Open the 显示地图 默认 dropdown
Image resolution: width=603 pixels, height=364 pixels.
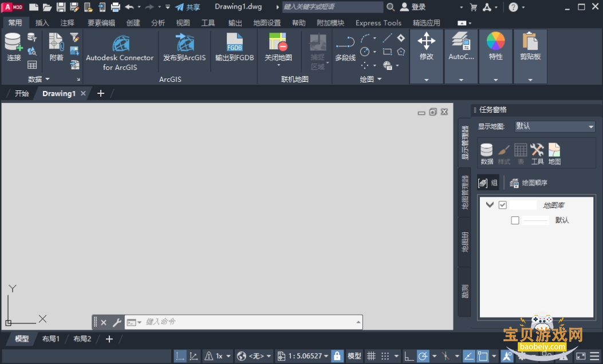[x=555, y=126]
